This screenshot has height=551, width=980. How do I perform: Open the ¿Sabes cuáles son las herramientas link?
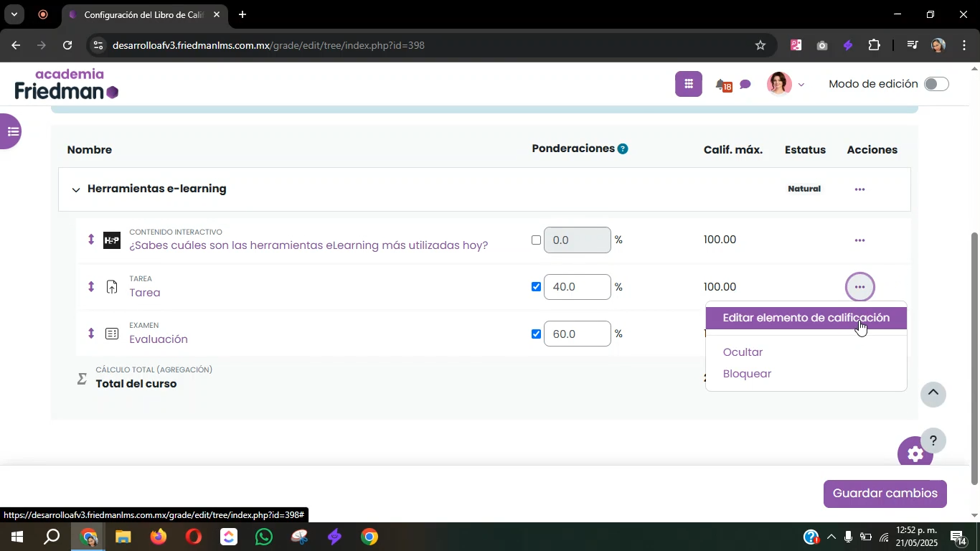click(308, 245)
